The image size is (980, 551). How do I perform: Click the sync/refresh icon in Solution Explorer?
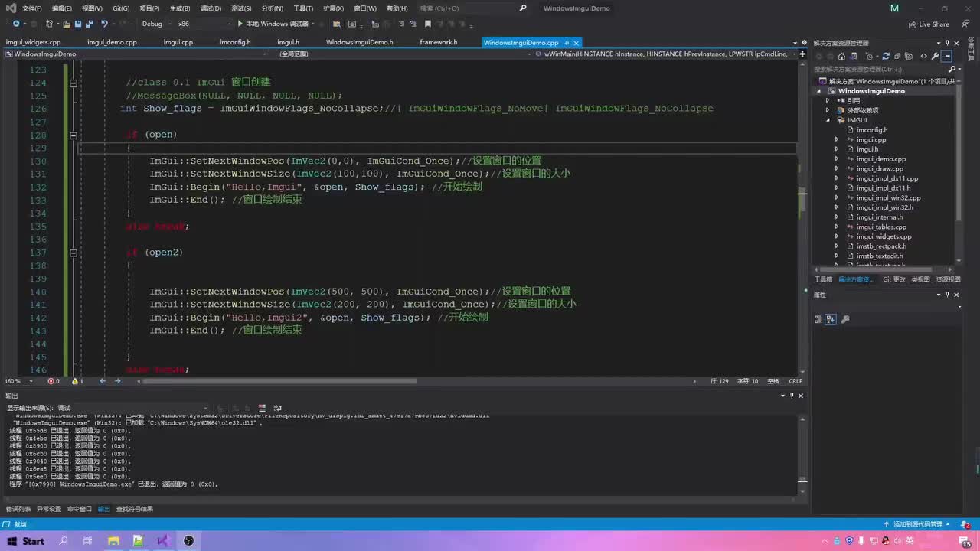[x=886, y=56]
